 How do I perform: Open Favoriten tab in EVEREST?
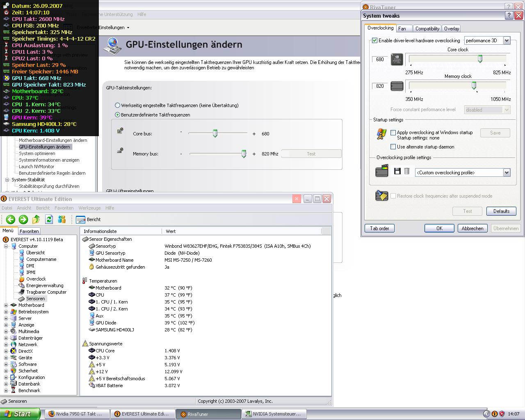pos(30,231)
